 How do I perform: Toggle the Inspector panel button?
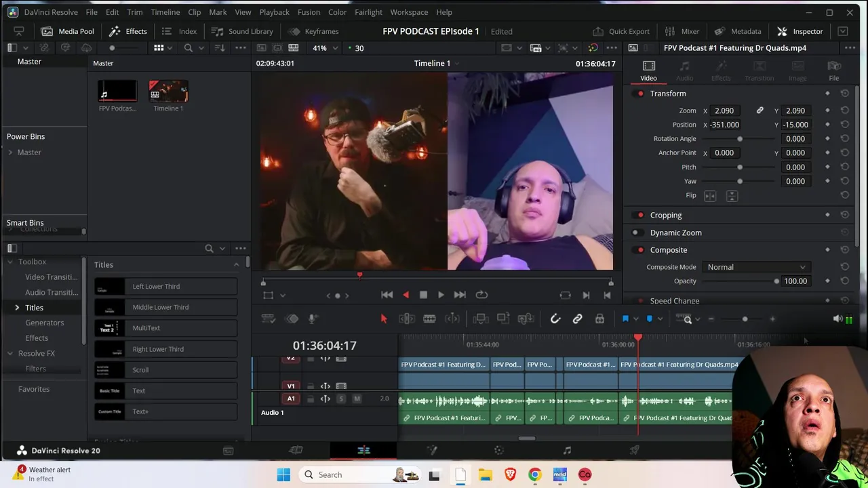pos(800,31)
